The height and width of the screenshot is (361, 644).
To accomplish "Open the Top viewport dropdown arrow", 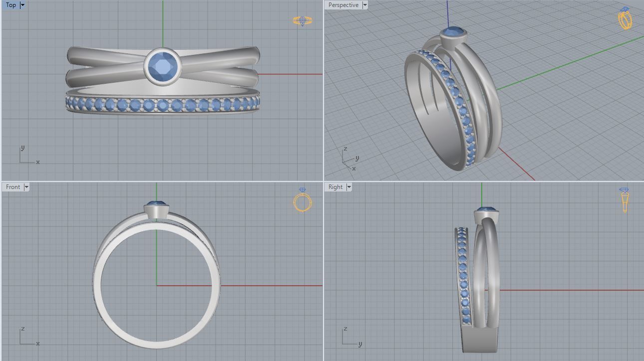I will [22, 5].
